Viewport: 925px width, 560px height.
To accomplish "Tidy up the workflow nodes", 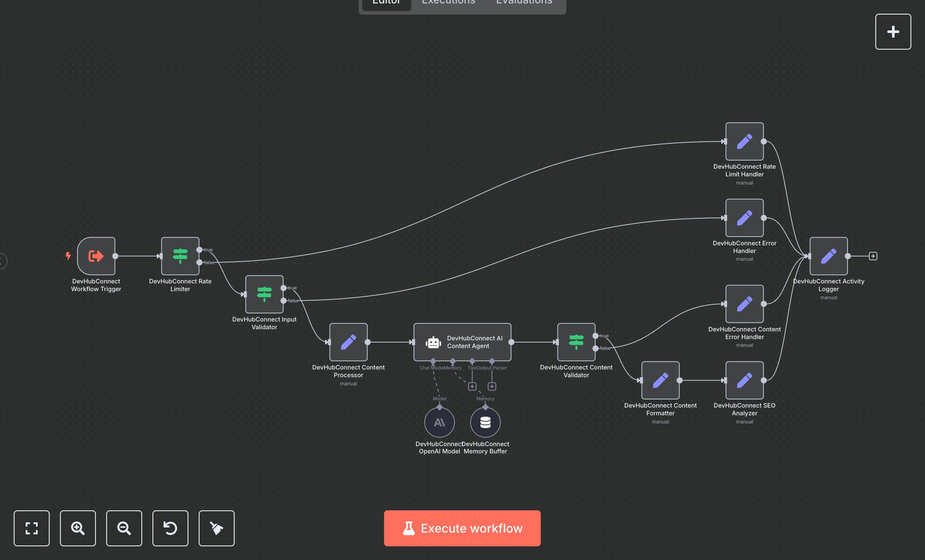I will (217, 528).
